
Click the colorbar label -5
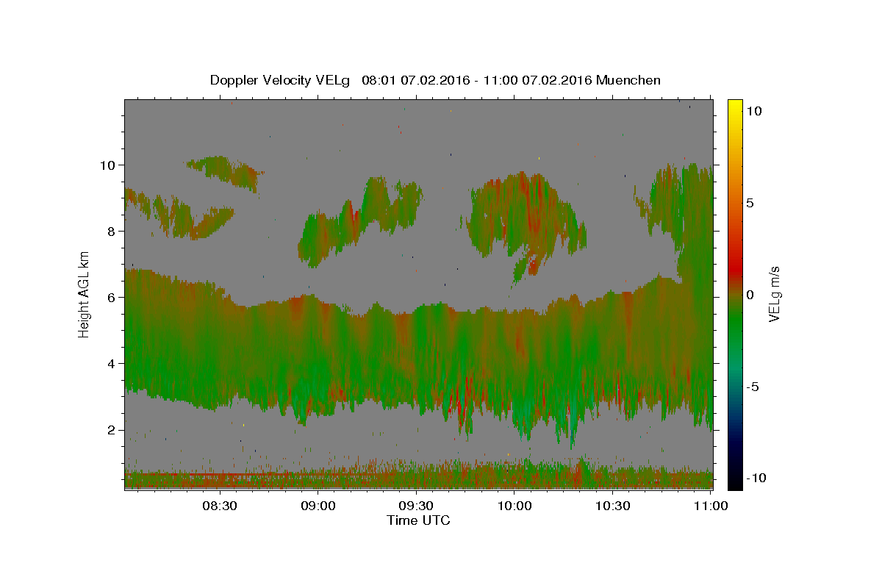(x=753, y=387)
